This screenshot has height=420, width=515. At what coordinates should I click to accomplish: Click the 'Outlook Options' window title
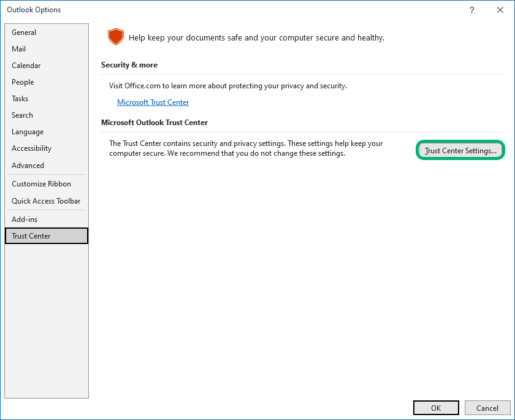pos(34,10)
